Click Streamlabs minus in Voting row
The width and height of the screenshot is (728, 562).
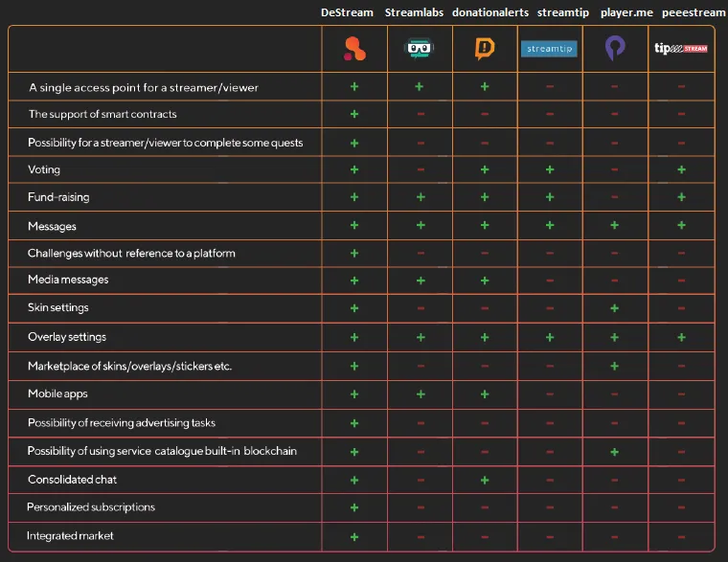[421, 169]
